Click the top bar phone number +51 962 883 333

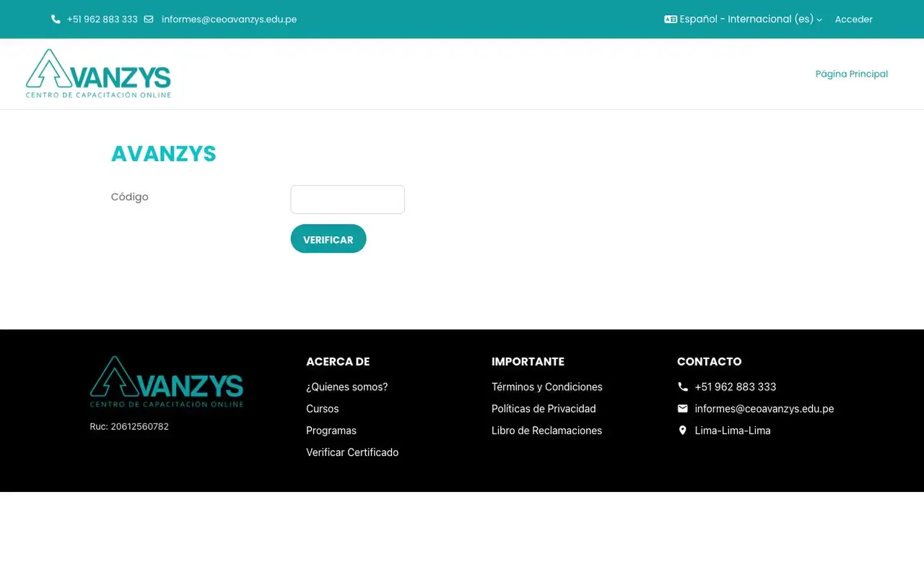point(102,20)
